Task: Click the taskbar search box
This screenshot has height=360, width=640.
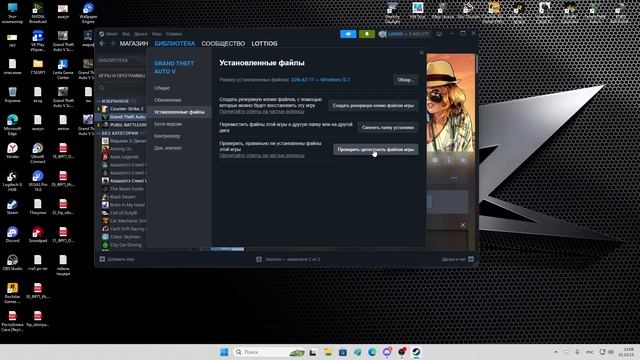Action: 269,352
